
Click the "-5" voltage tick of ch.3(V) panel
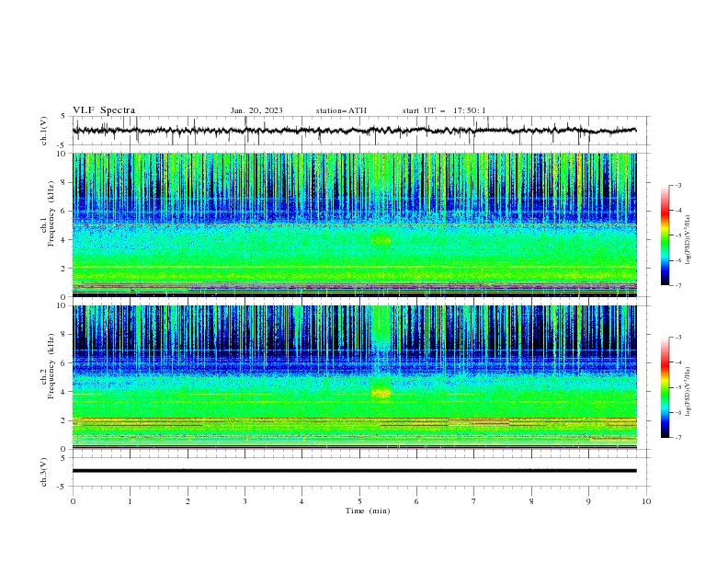[x=63, y=487]
